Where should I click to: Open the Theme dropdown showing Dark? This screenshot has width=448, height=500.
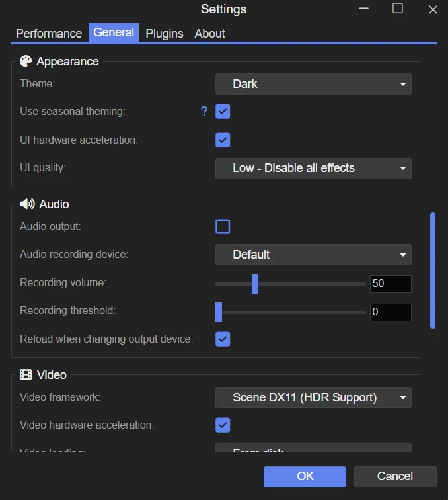click(313, 84)
